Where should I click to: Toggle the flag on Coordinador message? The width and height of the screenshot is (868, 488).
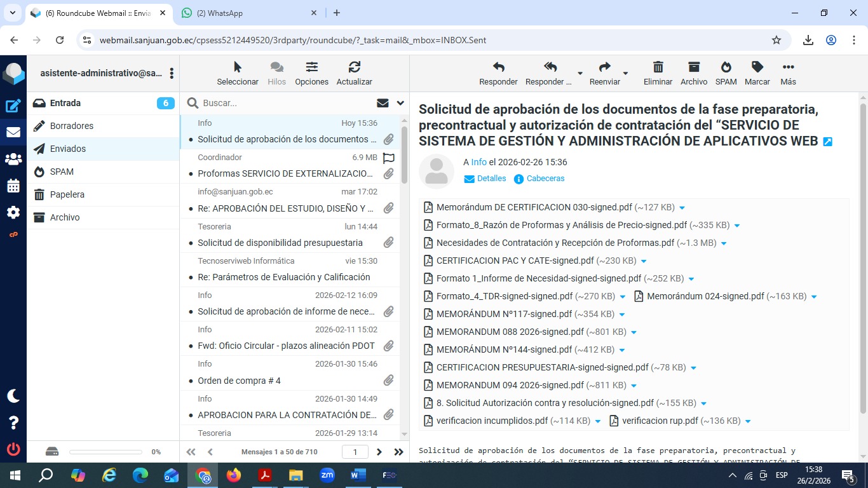(x=388, y=158)
